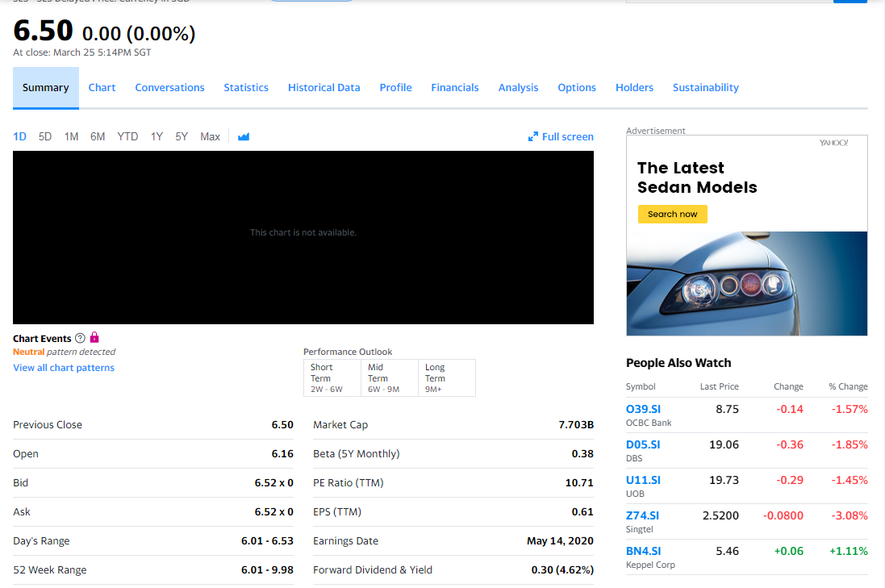The height and width of the screenshot is (588, 885).
Task: Click the Neutral pattern detected text
Action: 64,352
